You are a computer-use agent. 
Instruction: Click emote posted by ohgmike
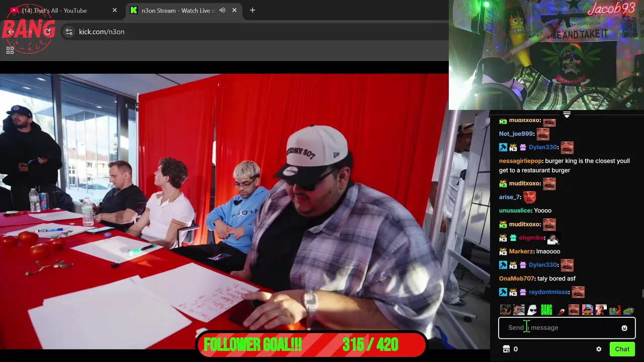click(553, 238)
